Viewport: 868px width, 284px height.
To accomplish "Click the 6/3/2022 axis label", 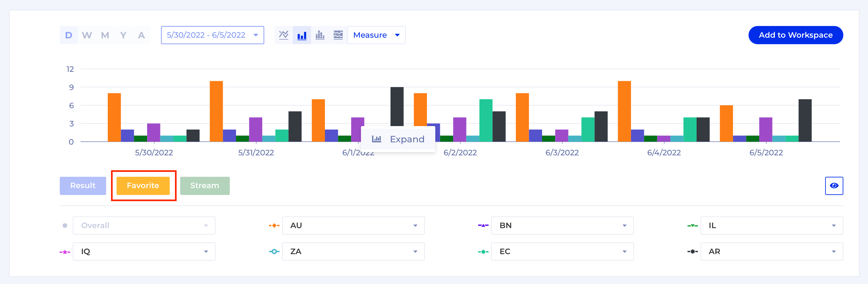I will pos(562,153).
